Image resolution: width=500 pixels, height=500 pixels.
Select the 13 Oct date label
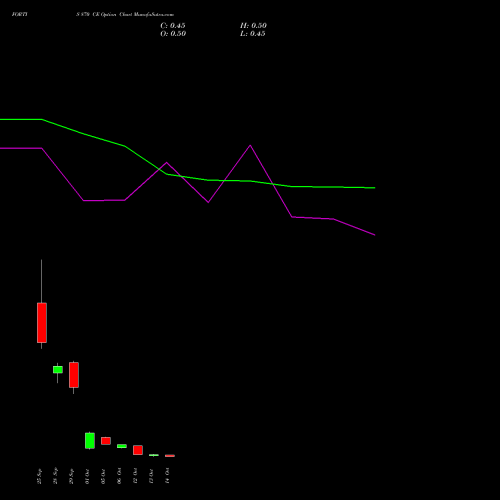[152, 476]
